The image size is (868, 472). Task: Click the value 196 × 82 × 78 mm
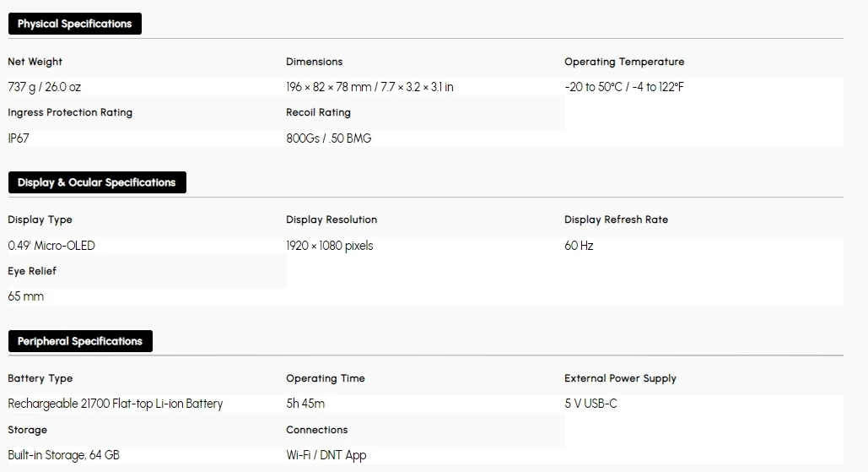pos(329,87)
